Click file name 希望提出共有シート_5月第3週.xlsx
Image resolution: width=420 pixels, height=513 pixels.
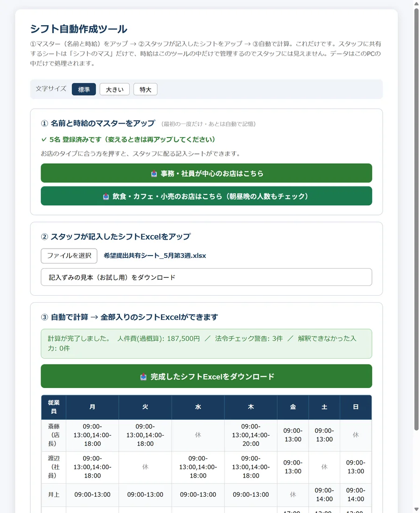155,256
